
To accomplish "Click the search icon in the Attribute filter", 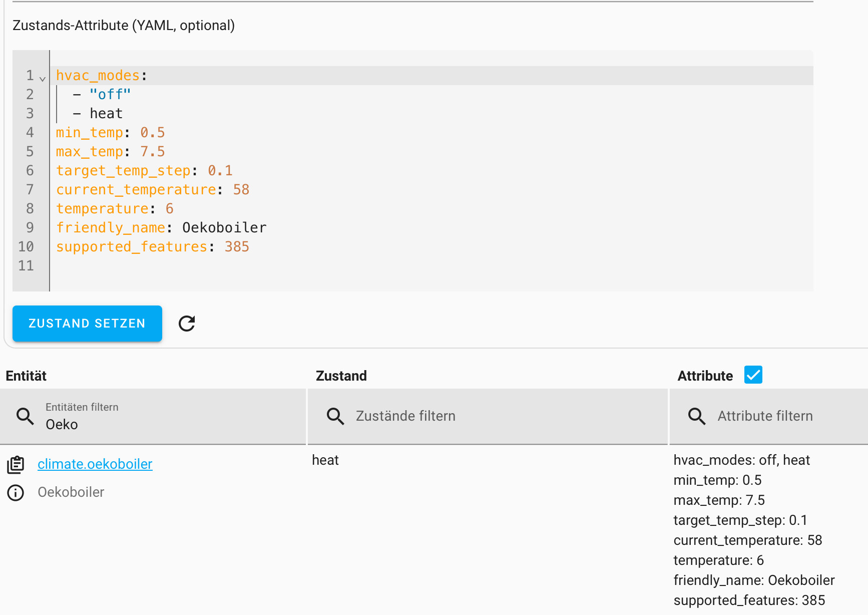I will tap(697, 416).
